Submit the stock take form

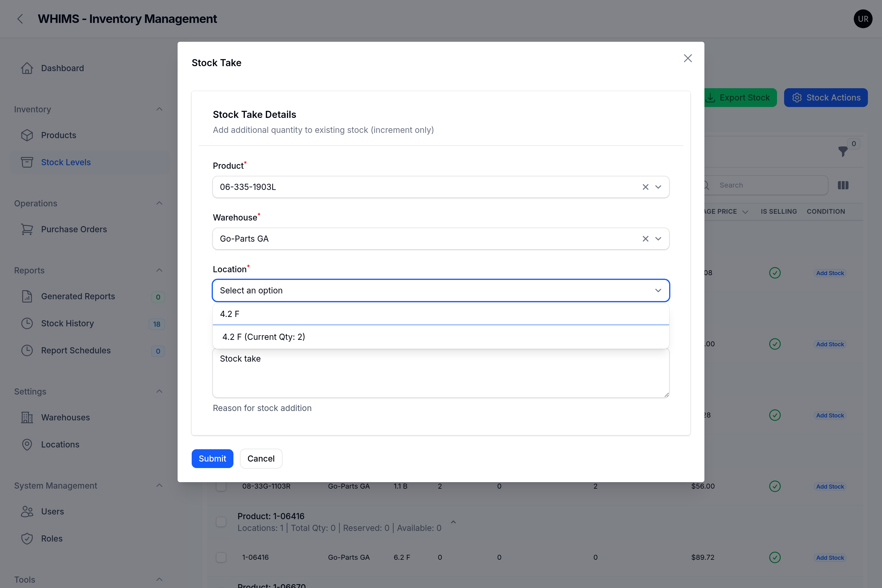212,458
